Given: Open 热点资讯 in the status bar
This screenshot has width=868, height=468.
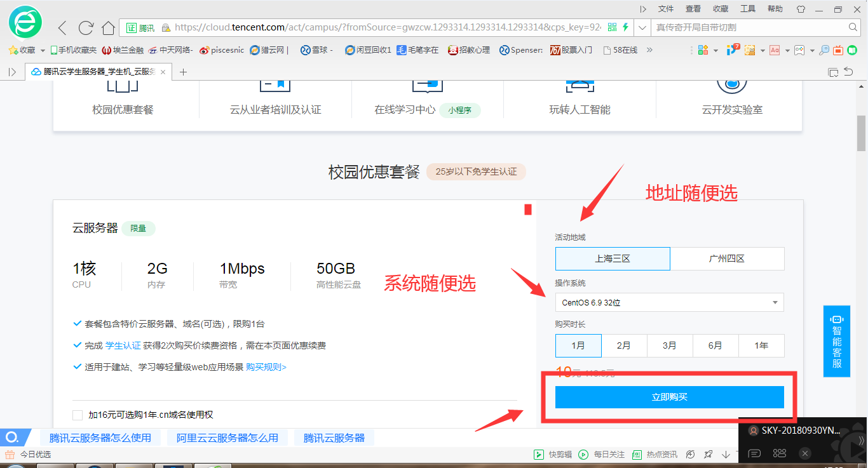Looking at the screenshot, I should coord(654,455).
